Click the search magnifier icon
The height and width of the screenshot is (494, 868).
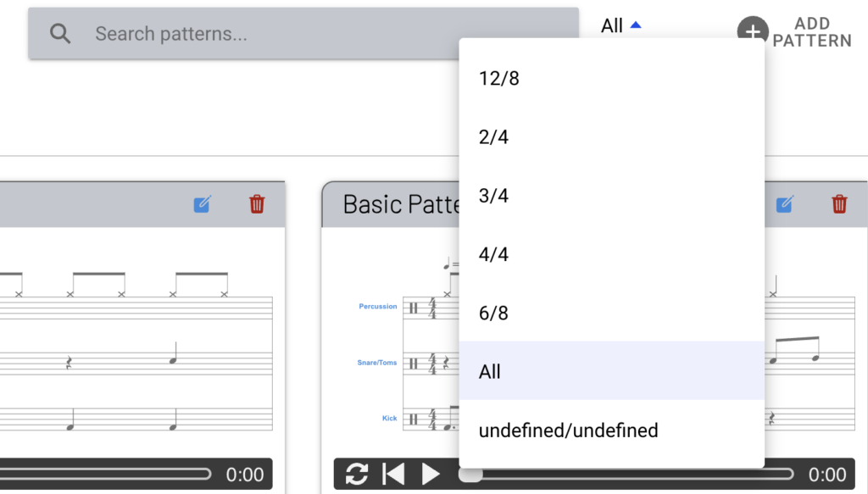[x=60, y=34]
